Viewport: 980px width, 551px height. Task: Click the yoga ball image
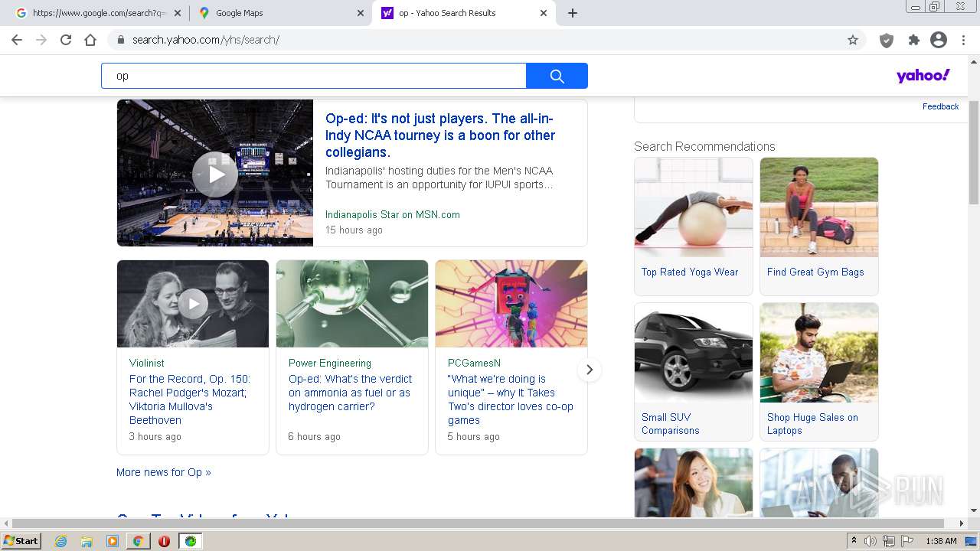[x=694, y=207]
